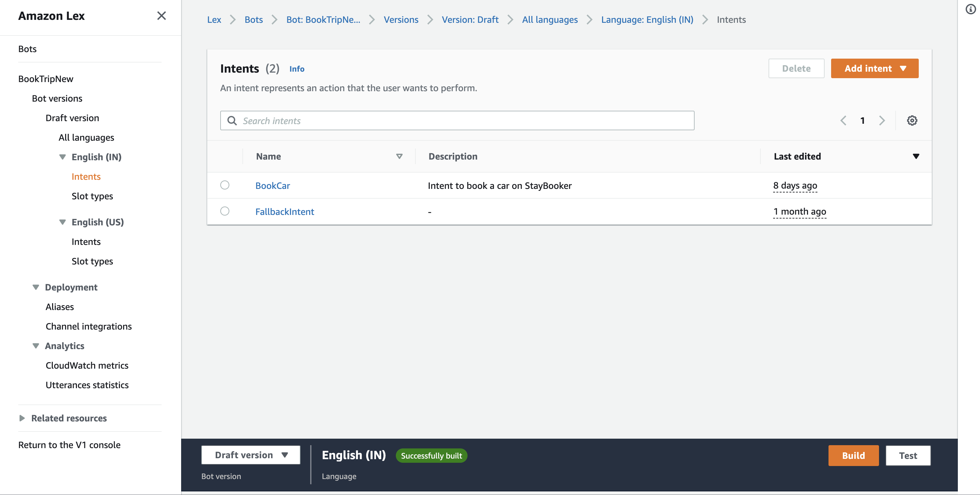
Task: Open Bot versions in sidebar
Action: coord(57,98)
